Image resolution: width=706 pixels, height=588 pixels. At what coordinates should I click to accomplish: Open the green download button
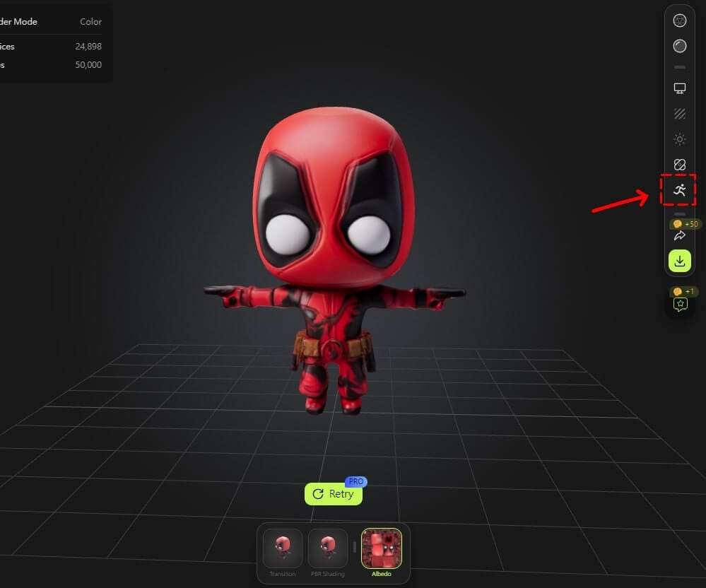tap(679, 261)
